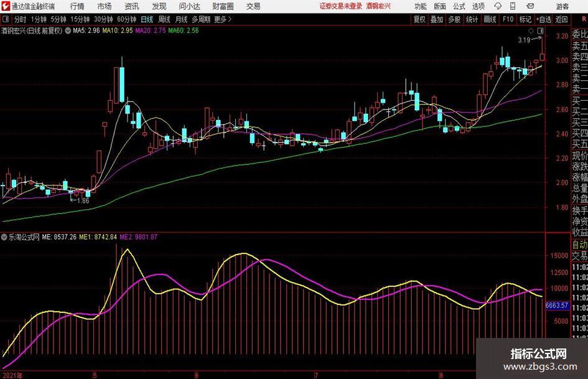Click the 画线 drawing toolbar button

tap(490, 19)
